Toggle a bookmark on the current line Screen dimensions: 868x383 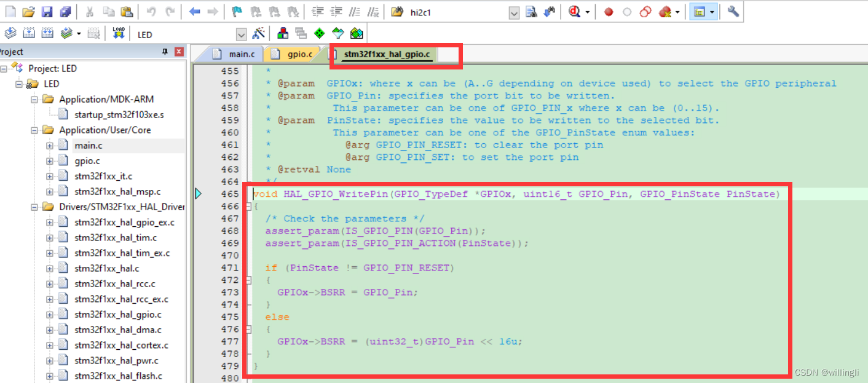237,11
